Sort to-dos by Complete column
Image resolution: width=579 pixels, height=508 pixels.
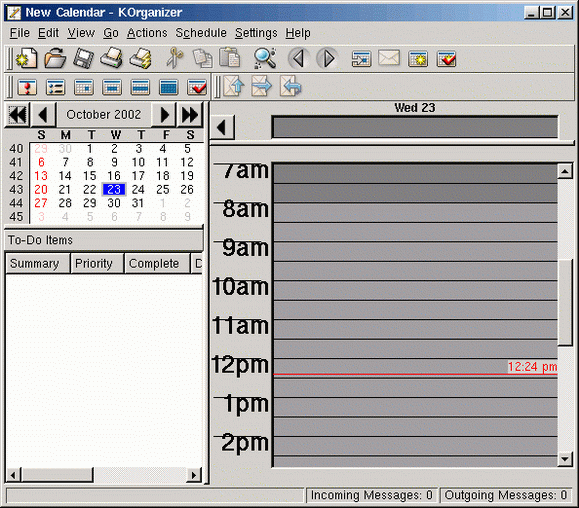tap(157, 263)
